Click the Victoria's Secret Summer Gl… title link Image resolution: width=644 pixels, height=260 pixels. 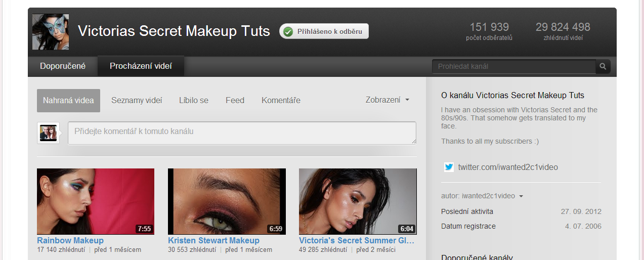point(357,240)
